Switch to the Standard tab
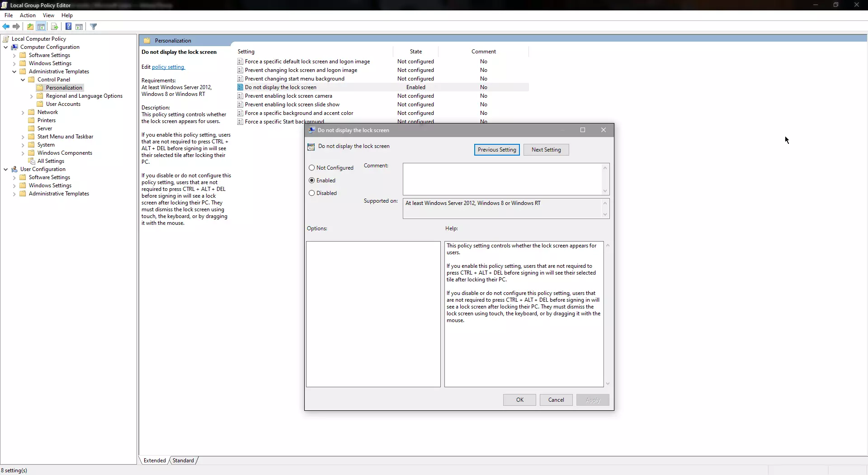The image size is (868, 475). tap(183, 461)
